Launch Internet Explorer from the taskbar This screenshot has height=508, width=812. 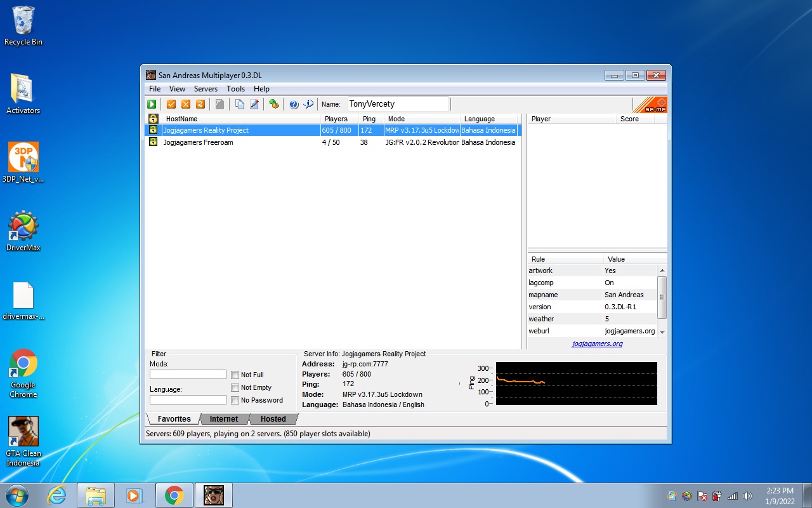(x=56, y=495)
